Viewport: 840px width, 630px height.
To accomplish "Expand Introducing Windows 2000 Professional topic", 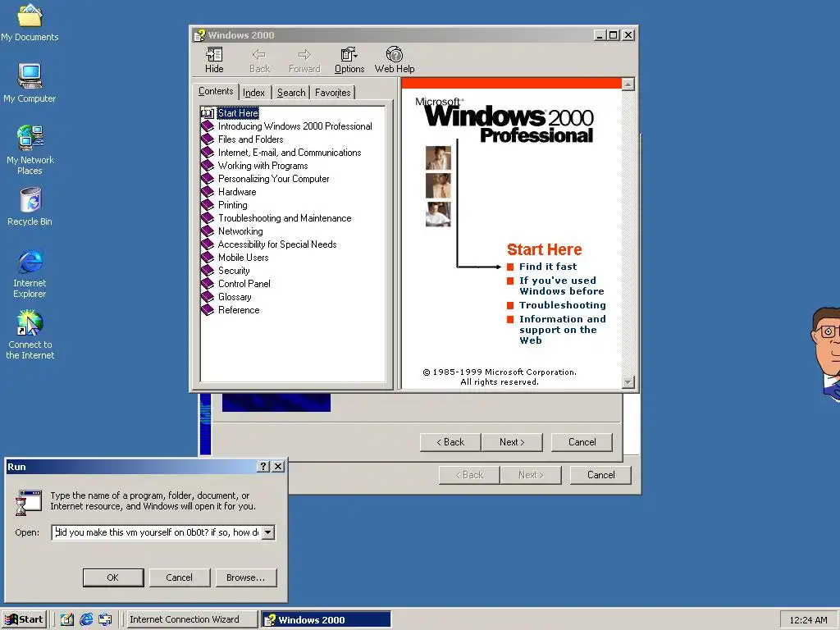I will [294, 126].
